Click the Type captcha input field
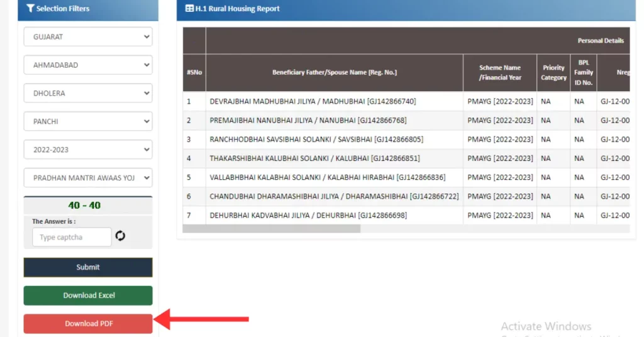This screenshot has height=337, width=644. tap(71, 237)
